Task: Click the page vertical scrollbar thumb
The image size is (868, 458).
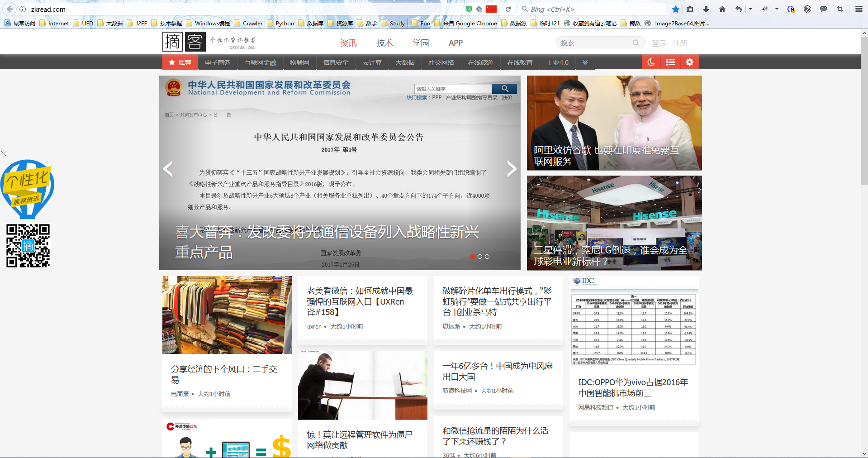Action: 864,111
